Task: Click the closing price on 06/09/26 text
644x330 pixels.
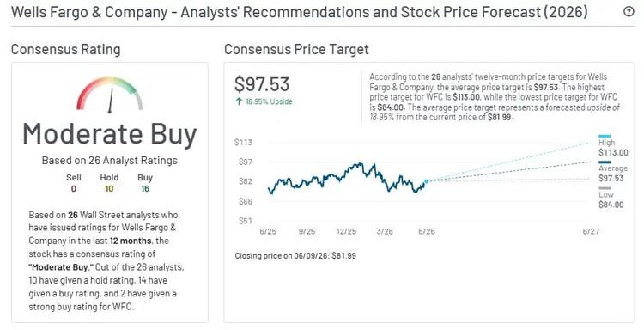Action: point(295,255)
